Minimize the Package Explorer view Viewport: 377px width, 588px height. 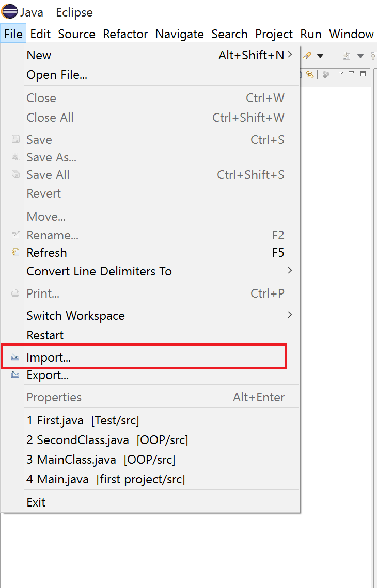pyautogui.click(x=351, y=73)
